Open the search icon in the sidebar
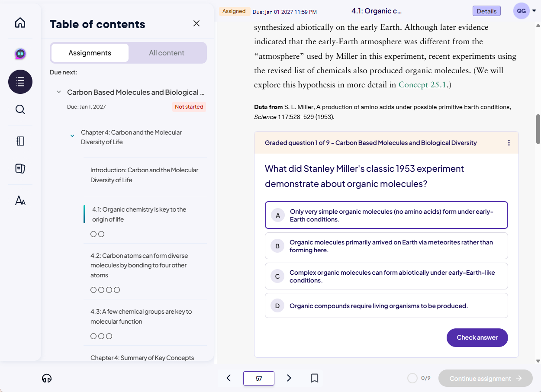This screenshot has height=392, width=541. (20, 109)
